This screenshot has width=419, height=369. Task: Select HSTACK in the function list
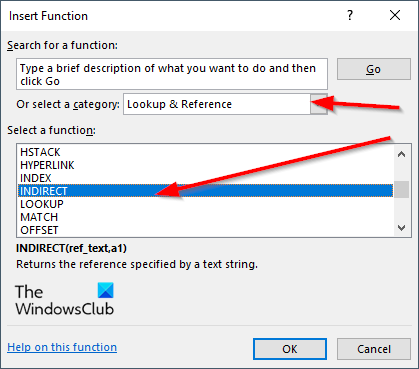point(205,152)
